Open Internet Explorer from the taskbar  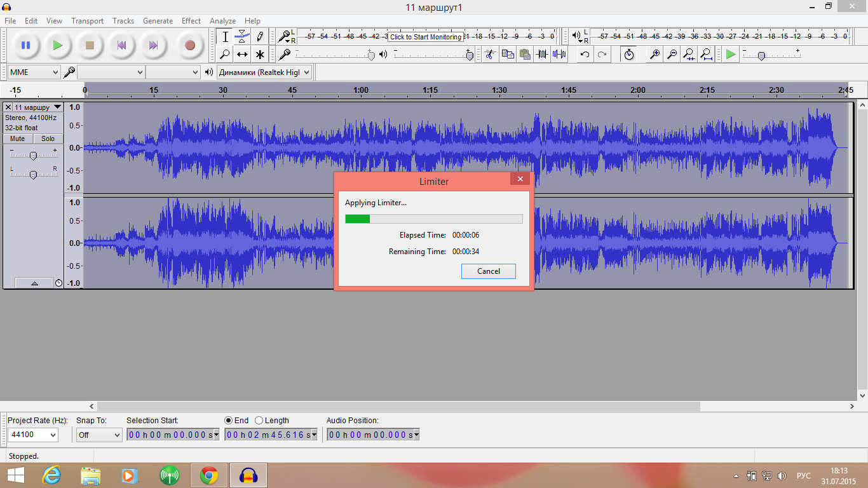(51, 475)
